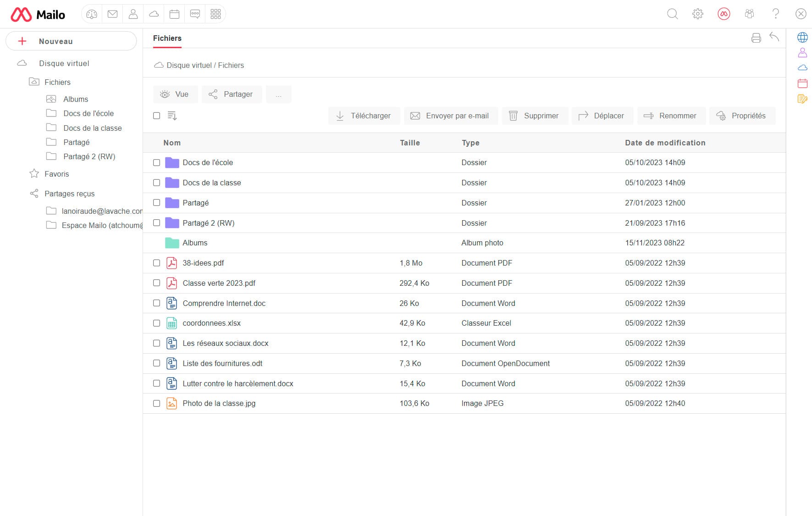
Task: Open the Search magnifier icon
Action: (x=673, y=14)
